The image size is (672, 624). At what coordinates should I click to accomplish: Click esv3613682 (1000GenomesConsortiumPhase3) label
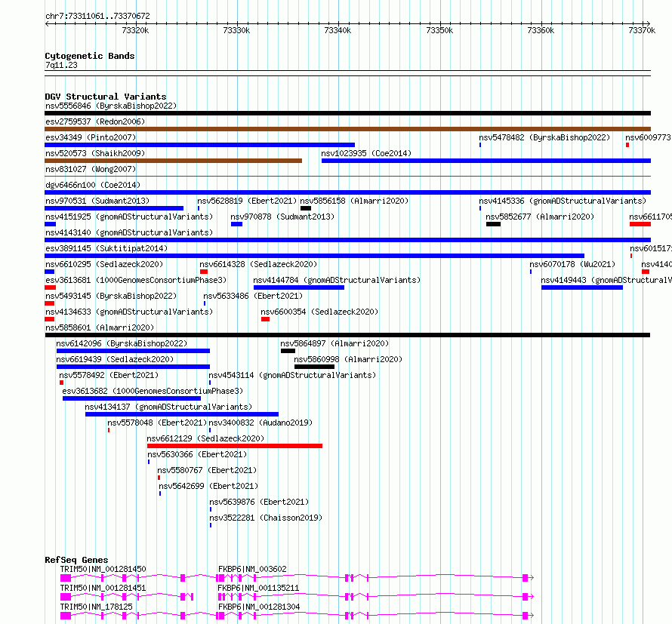153,391
